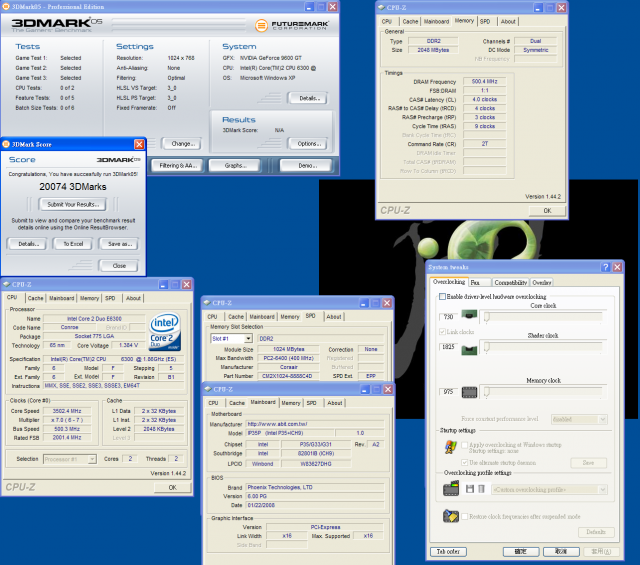
Task: Click the Core clock chip icon
Action: (469, 314)
